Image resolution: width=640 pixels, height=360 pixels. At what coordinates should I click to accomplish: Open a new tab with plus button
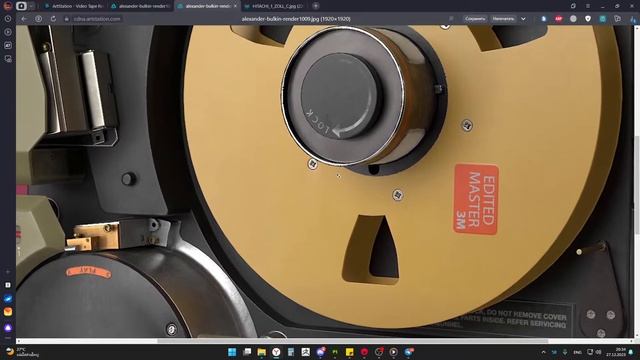coord(316,6)
